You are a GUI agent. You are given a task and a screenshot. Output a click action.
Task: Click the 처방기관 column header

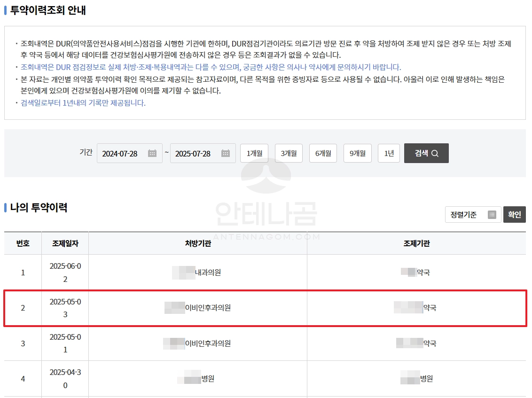tap(198, 243)
